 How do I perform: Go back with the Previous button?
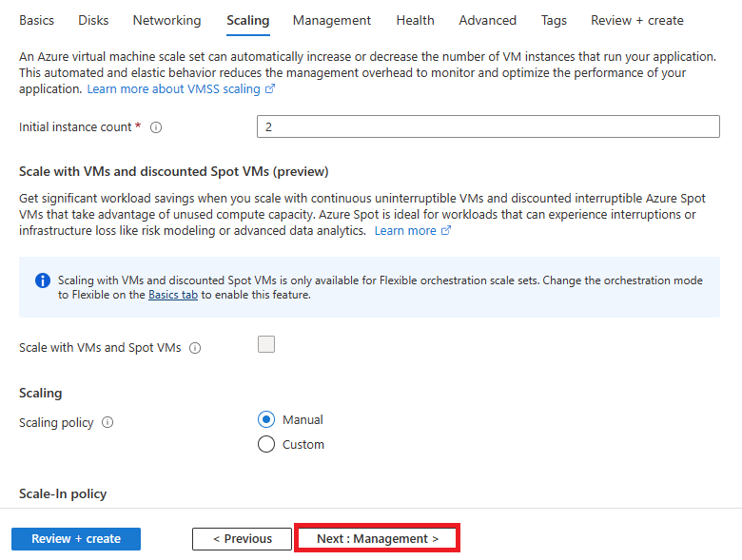242,539
